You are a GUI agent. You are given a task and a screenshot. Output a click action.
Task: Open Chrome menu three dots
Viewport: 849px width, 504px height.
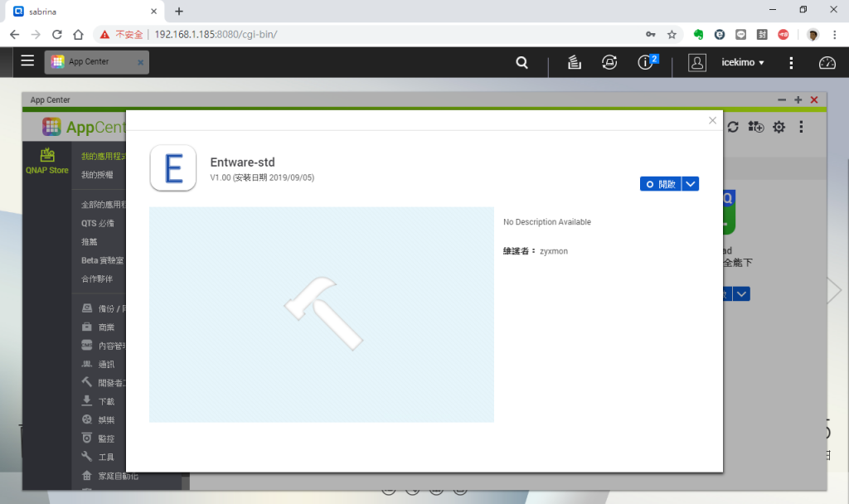click(x=834, y=35)
